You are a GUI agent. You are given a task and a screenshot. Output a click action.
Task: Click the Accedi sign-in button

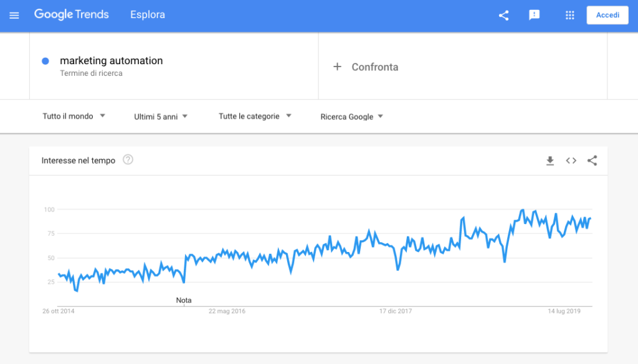click(607, 15)
